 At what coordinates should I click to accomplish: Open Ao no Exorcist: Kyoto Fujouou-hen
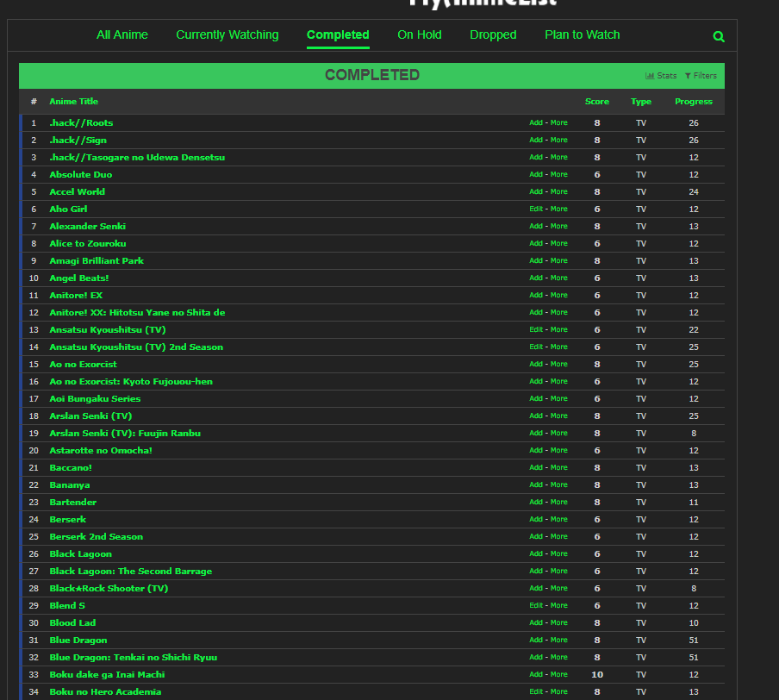[x=131, y=381]
